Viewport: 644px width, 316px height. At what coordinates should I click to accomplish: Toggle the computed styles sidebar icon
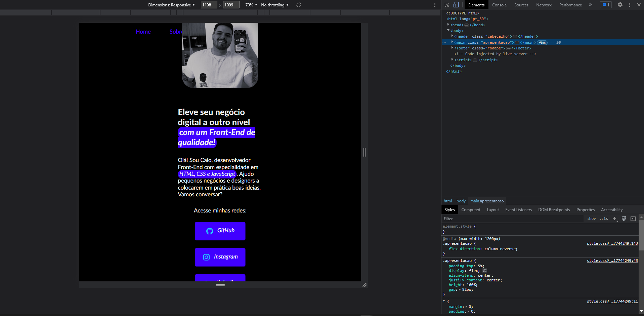point(633,219)
